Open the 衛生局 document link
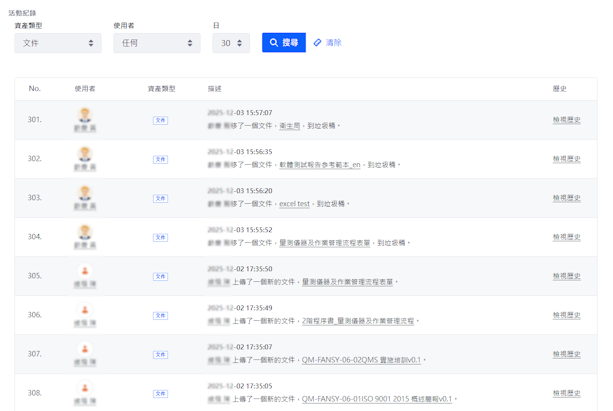 [x=290, y=126]
